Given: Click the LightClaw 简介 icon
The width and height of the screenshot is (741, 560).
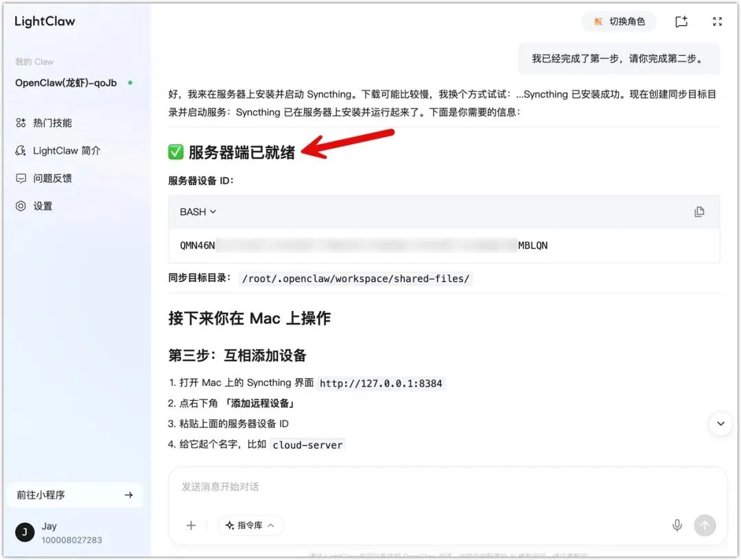Looking at the screenshot, I should pos(21,151).
